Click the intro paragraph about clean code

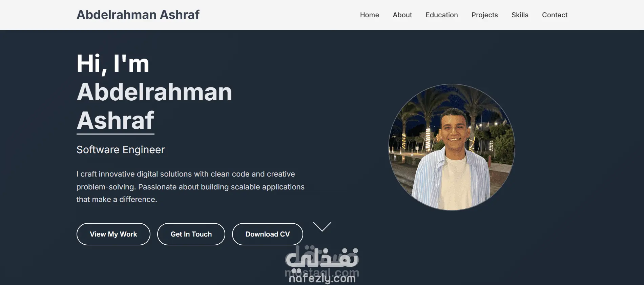[190, 187]
